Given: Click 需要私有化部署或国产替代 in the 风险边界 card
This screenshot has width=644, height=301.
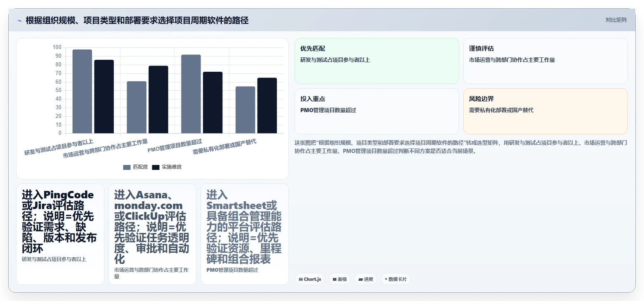Looking at the screenshot, I should [501, 110].
